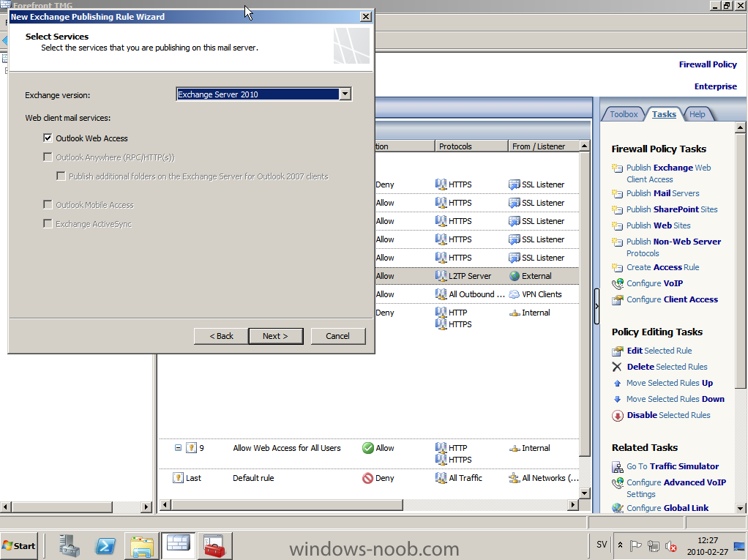Click the Disable Selected Rules red icon

pos(617,416)
